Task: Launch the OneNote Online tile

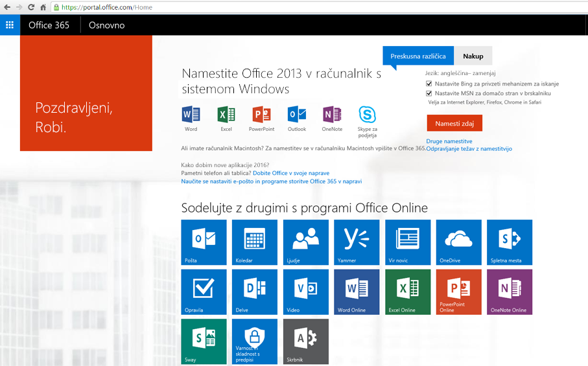Action: click(x=510, y=292)
